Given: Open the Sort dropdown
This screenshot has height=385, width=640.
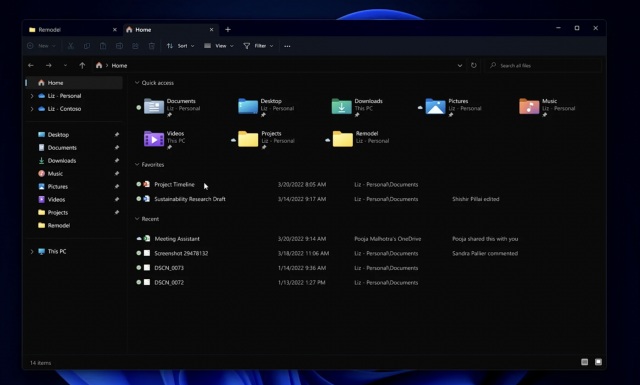Looking at the screenshot, I should tap(180, 46).
